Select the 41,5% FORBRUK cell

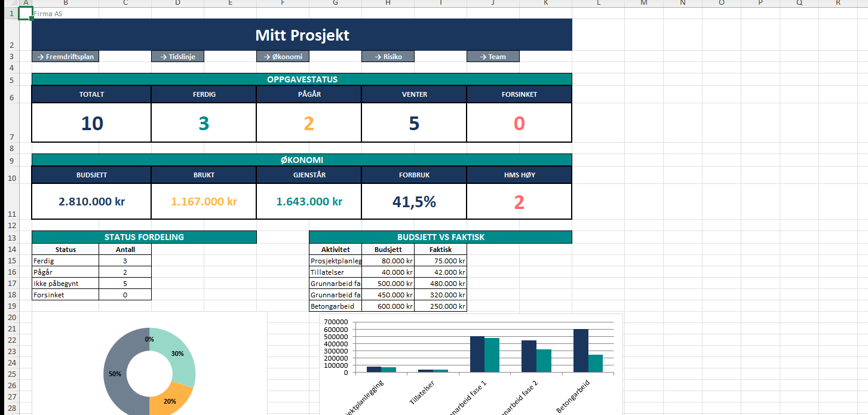coord(413,202)
